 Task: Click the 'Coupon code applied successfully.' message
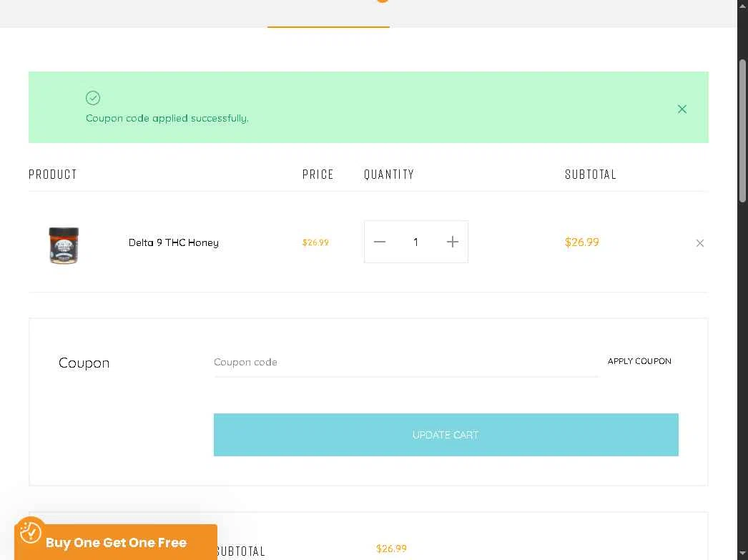(167, 118)
